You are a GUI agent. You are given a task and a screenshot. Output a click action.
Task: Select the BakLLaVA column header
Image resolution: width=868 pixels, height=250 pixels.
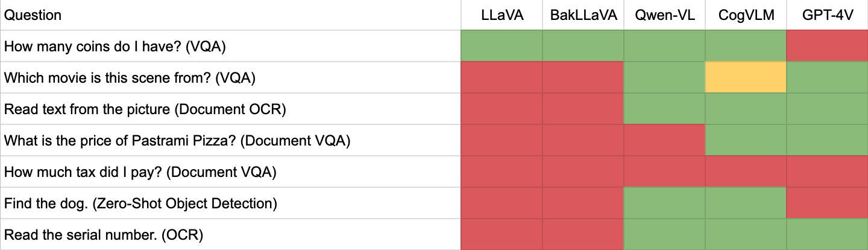(x=583, y=15)
